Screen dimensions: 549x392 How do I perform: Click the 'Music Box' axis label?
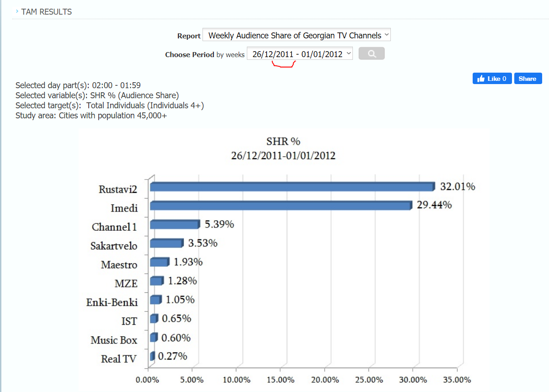pyautogui.click(x=114, y=340)
